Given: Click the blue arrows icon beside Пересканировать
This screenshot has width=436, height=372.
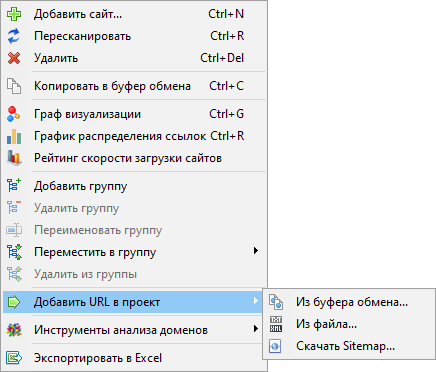Looking at the screenshot, I should tap(14, 36).
